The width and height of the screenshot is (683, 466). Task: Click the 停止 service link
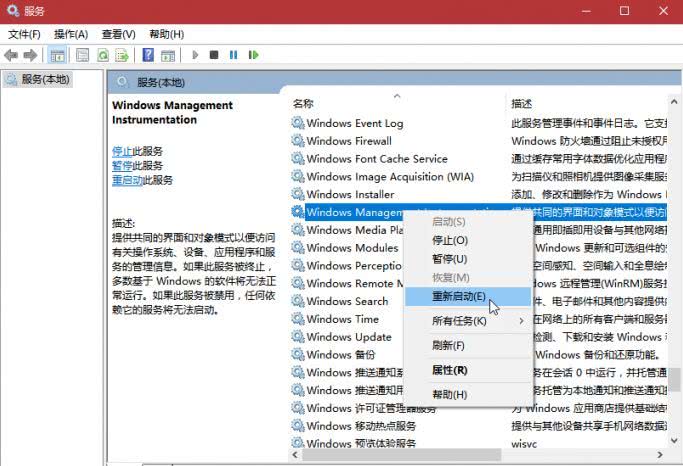[122, 151]
